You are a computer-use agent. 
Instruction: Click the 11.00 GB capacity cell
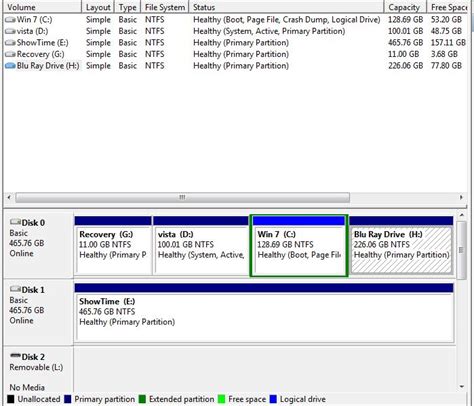coord(404,54)
